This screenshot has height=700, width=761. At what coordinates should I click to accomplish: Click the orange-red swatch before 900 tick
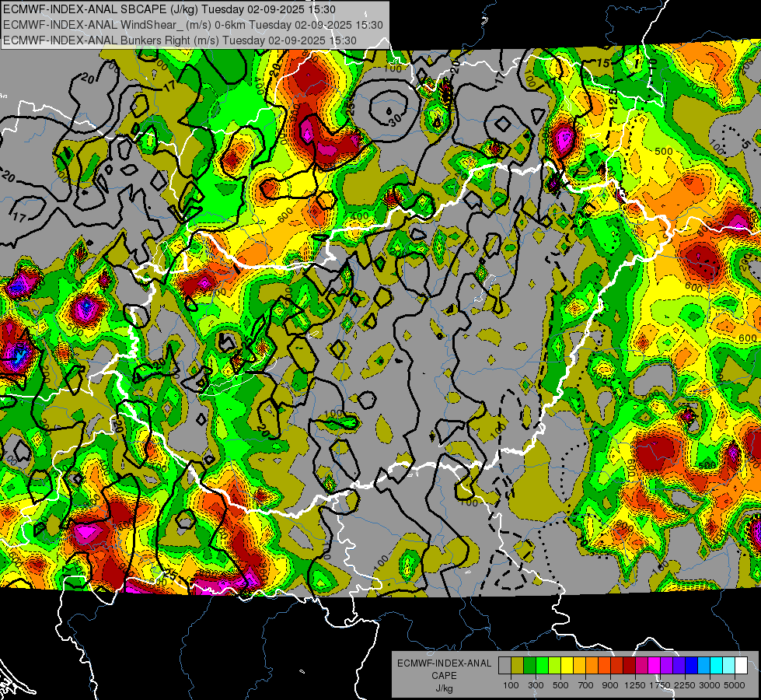click(x=604, y=665)
